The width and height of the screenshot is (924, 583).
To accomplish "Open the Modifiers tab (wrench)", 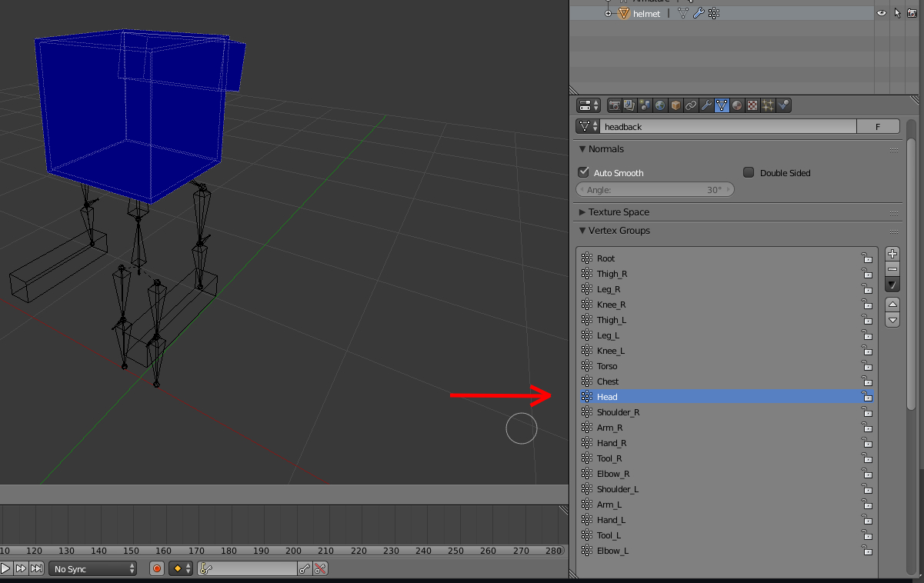I will (706, 105).
